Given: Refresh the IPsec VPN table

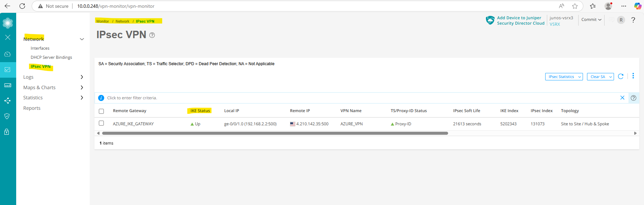Looking at the screenshot, I should tap(621, 76).
